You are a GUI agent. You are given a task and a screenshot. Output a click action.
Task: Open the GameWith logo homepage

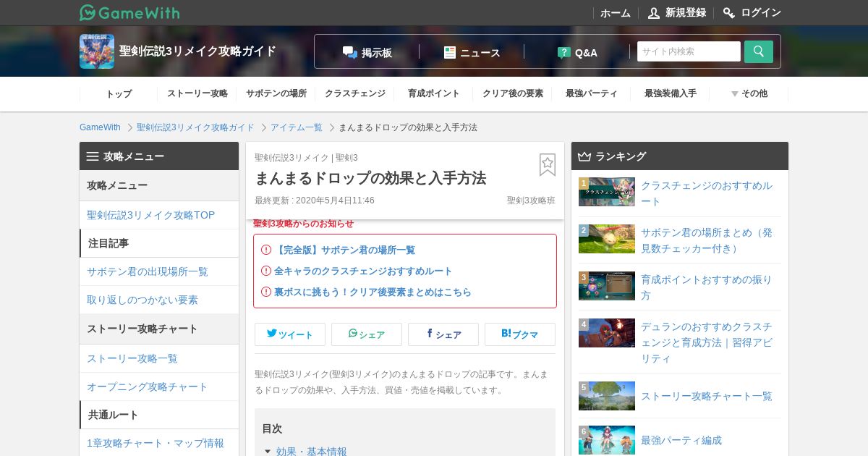tap(129, 12)
